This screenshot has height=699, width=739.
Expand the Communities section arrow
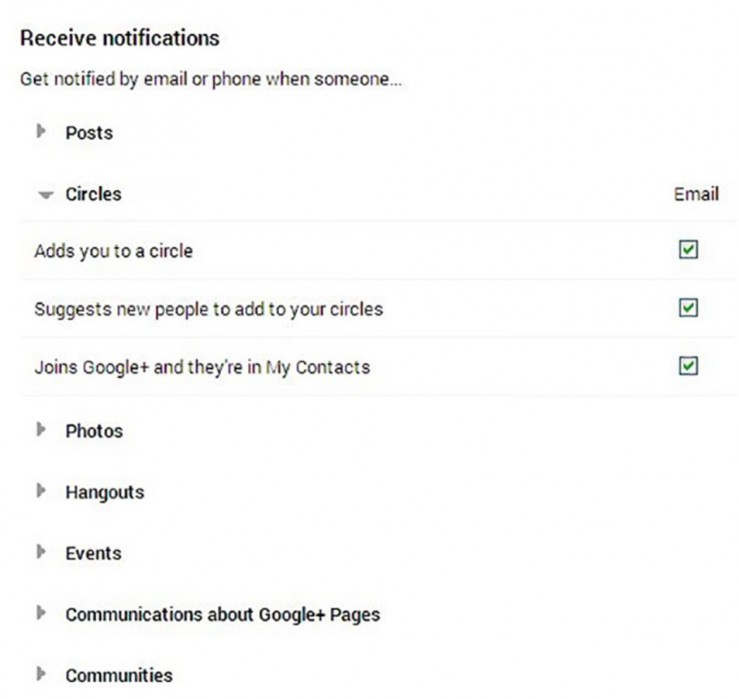[x=41, y=674]
